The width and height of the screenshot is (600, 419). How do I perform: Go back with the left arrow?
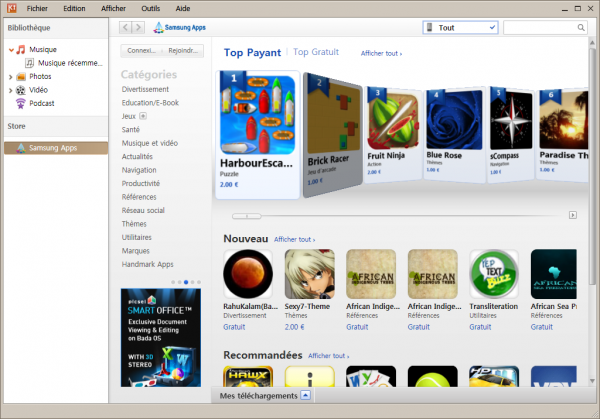click(126, 27)
